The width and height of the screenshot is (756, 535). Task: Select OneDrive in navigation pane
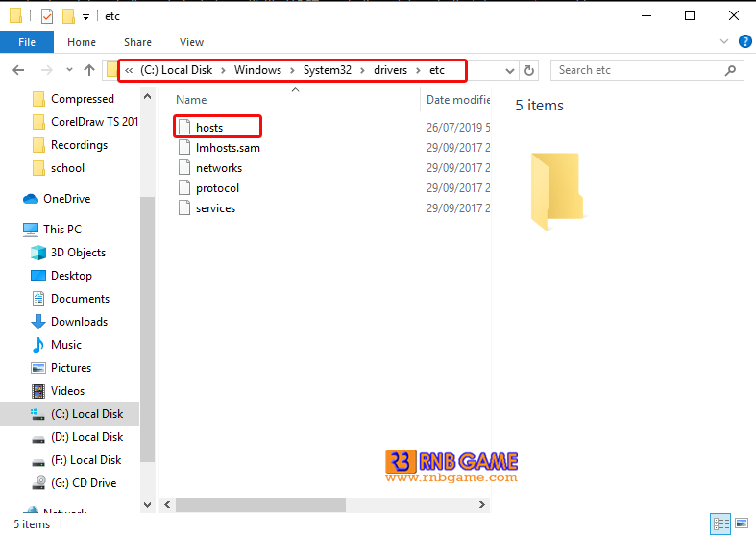tap(66, 199)
